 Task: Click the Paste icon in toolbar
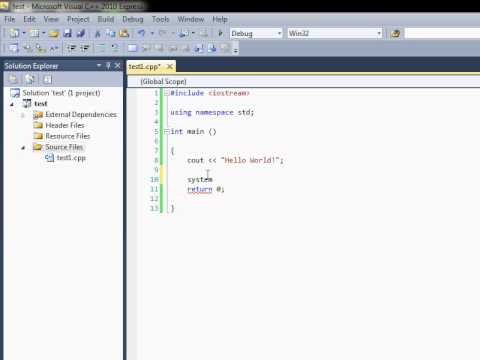pos(124,33)
